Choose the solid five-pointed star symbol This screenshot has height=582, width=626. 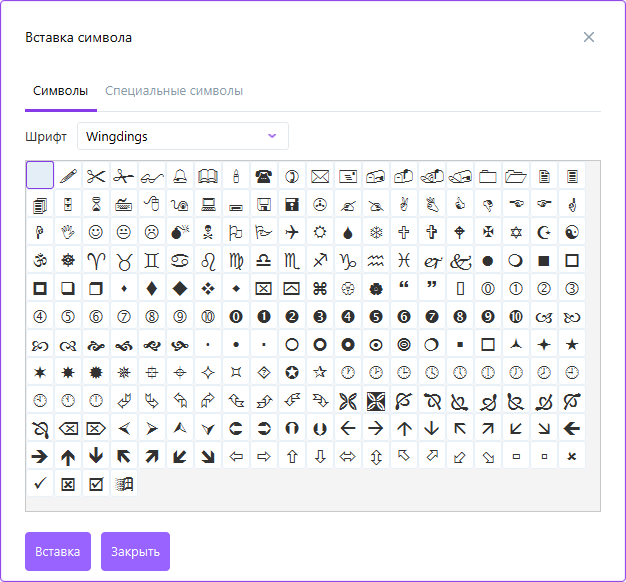[572, 344]
